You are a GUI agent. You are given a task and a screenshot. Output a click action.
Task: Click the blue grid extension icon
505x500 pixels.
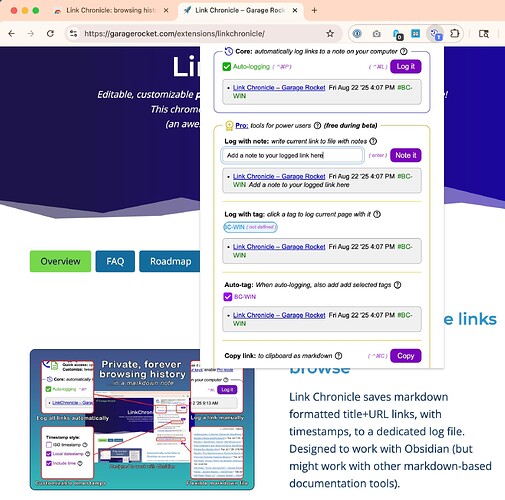coord(415,34)
